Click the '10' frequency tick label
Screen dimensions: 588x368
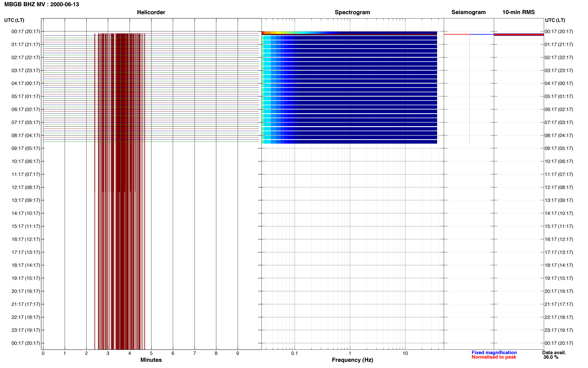[x=405, y=353]
